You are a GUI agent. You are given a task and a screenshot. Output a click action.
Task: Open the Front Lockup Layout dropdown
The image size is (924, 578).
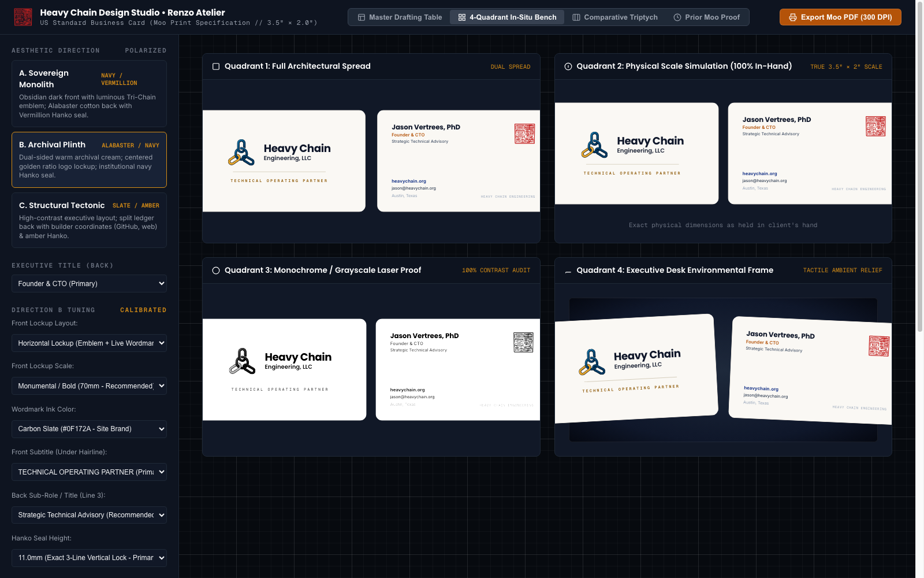(x=89, y=343)
